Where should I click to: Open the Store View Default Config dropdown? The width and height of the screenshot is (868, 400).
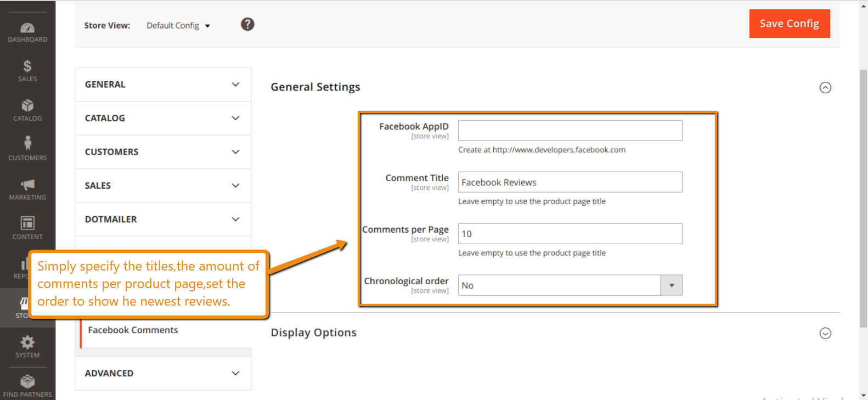point(178,26)
